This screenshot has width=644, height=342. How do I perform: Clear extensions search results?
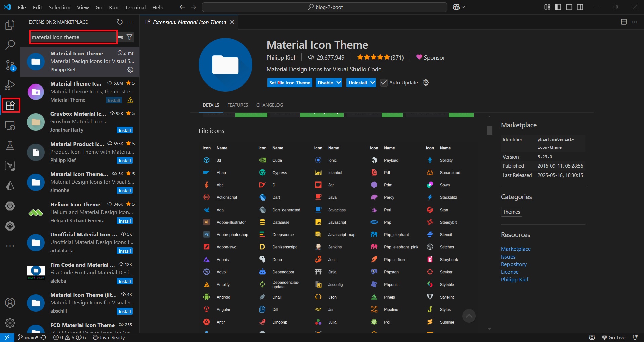click(x=121, y=37)
